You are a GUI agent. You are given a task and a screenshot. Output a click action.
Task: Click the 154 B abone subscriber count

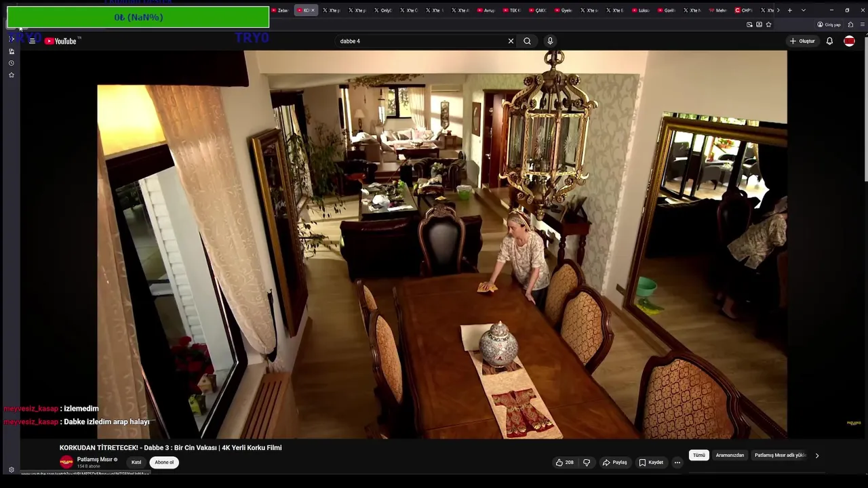[x=87, y=466]
